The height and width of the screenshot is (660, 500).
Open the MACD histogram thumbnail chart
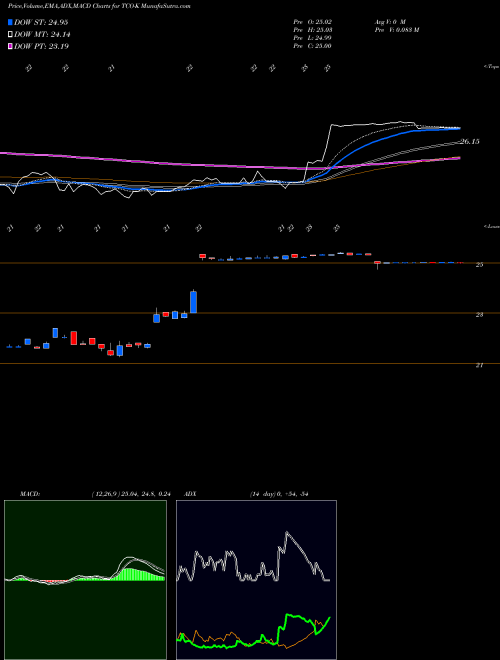pyautogui.click(x=85, y=580)
